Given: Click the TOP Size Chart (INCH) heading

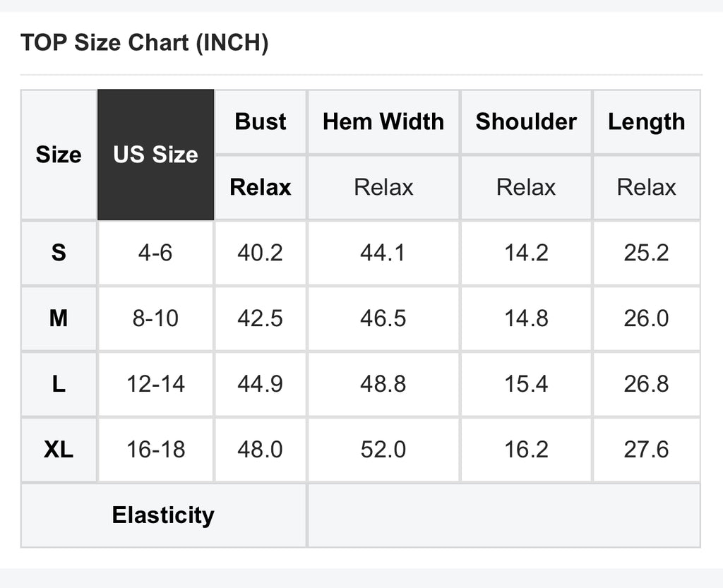Looking at the screenshot, I should (144, 43).
